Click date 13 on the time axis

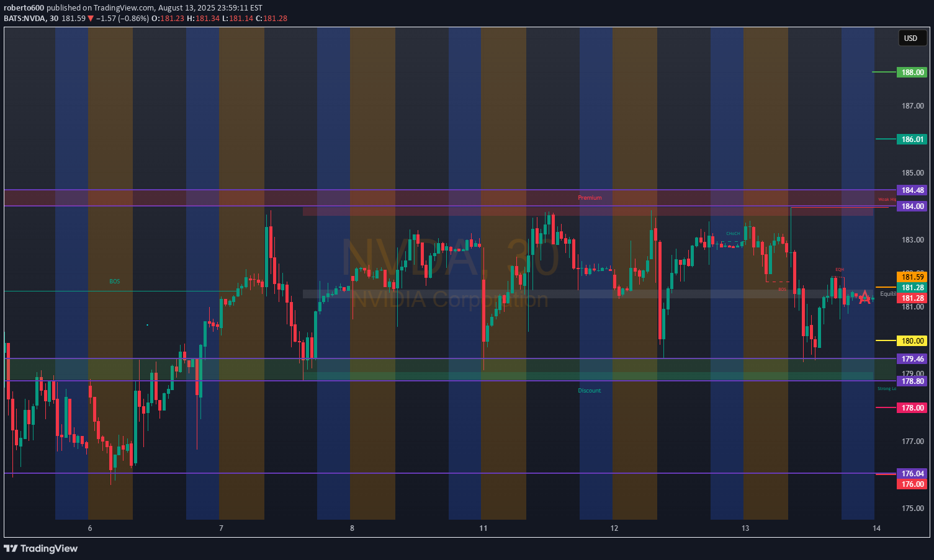coord(745,528)
